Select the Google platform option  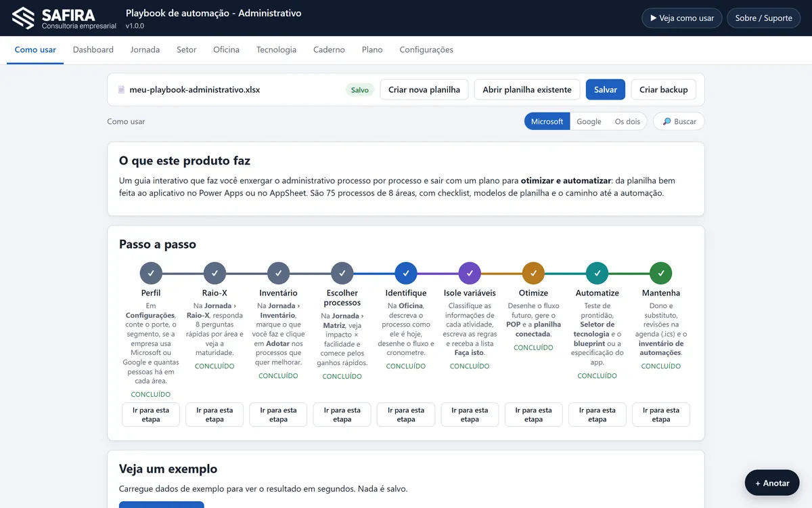589,121
